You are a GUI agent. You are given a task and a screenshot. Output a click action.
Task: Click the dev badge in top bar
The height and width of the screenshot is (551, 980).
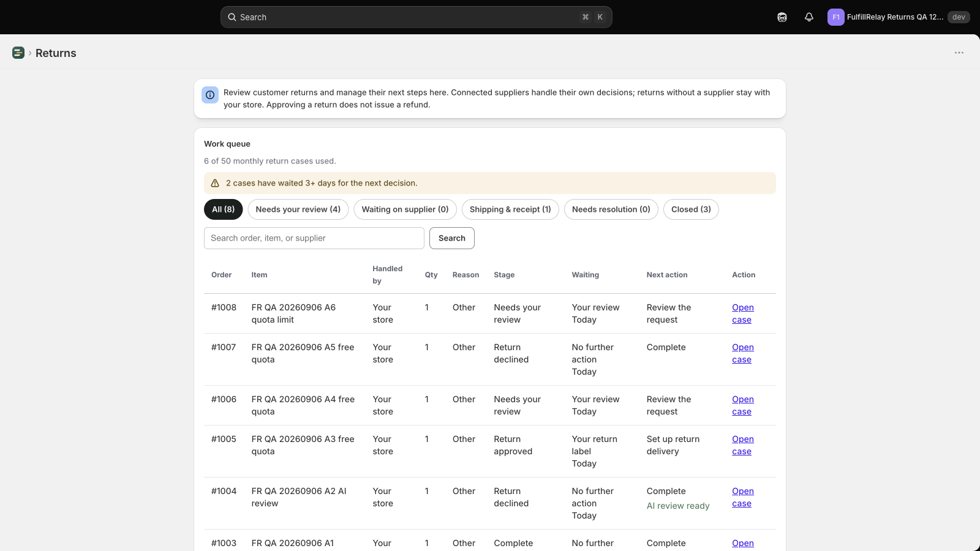coord(959,17)
